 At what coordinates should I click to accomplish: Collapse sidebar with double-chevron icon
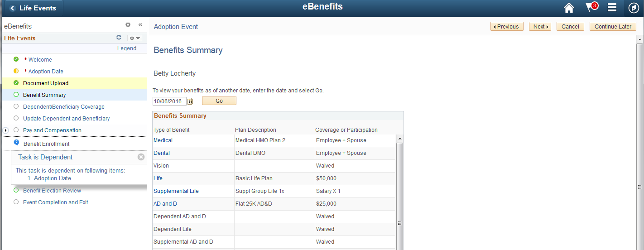(140, 25)
